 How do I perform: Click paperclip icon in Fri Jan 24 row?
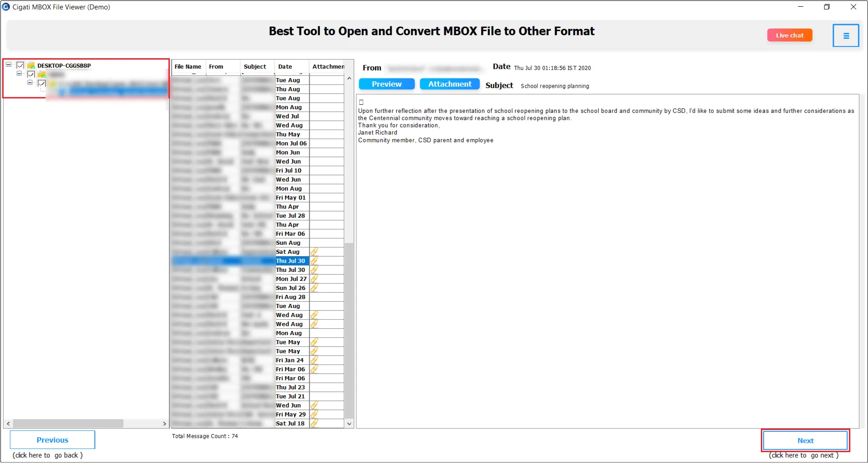(x=314, y=360)
